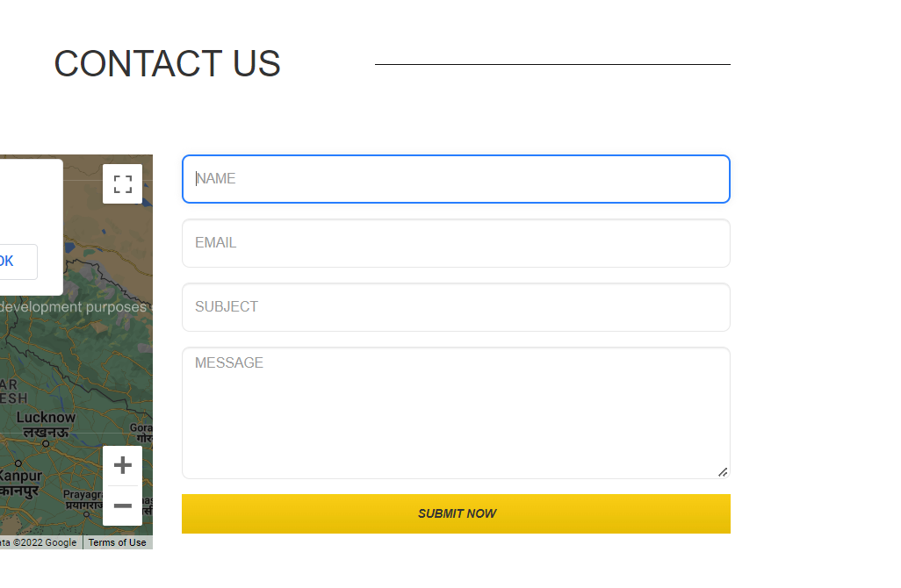This screenshot has width=901, height=588.
Task: Click inside the MESSAGE text area
Action: 455,412
